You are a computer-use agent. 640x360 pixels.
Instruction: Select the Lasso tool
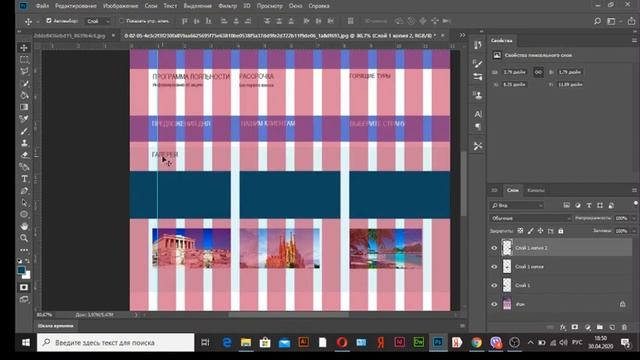tap(24, 71)
